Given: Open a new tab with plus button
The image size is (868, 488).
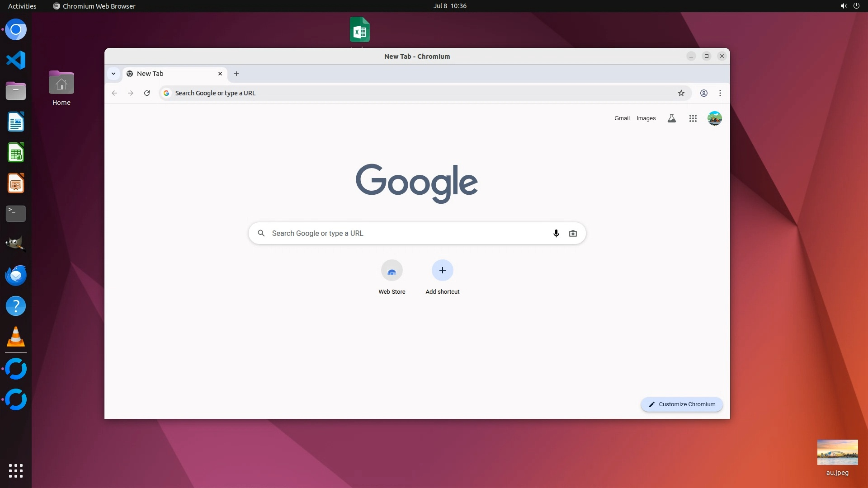Looking at the screenshot, I should 236,74.
